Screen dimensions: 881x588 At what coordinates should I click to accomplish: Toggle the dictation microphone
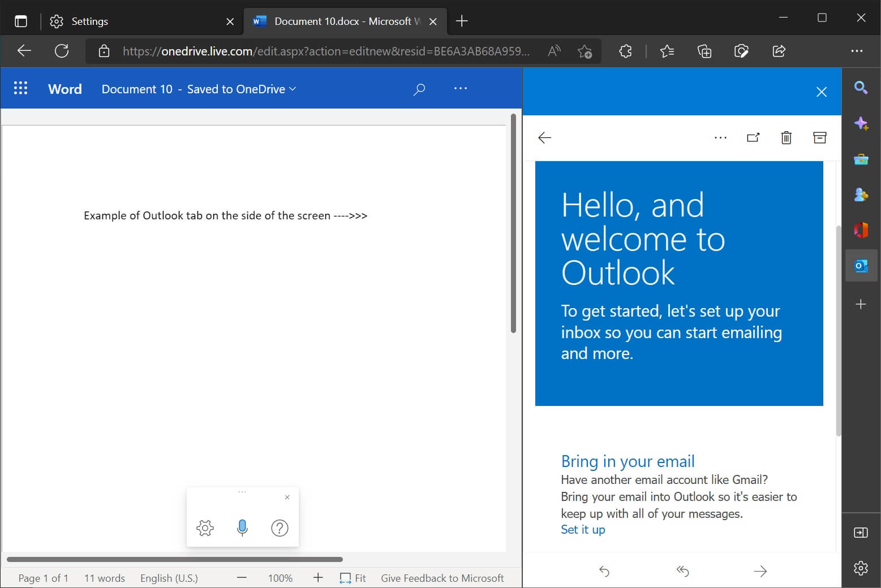[242, 528]
